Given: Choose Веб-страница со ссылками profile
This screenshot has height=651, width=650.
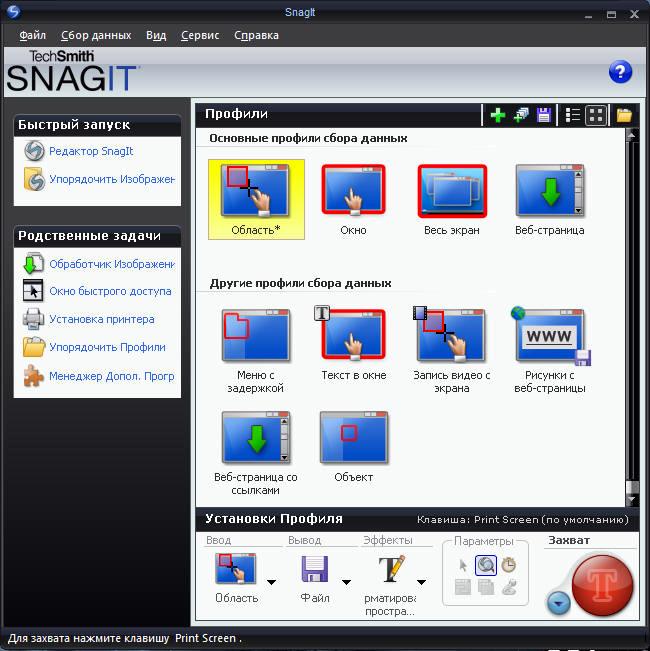Looking at the screenshot, I should click(x=256, y=453).
